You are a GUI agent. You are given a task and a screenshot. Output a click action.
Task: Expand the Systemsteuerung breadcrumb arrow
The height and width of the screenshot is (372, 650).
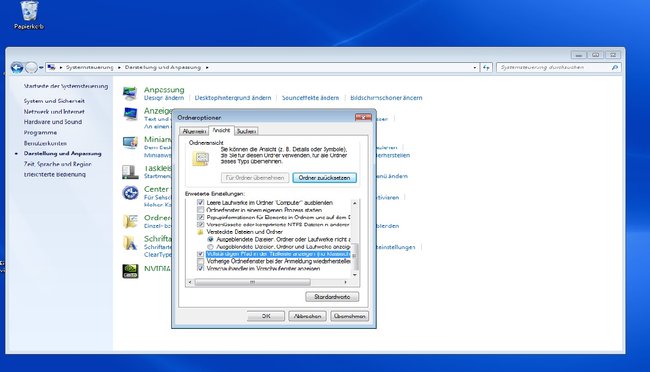[x=119, y=68]
